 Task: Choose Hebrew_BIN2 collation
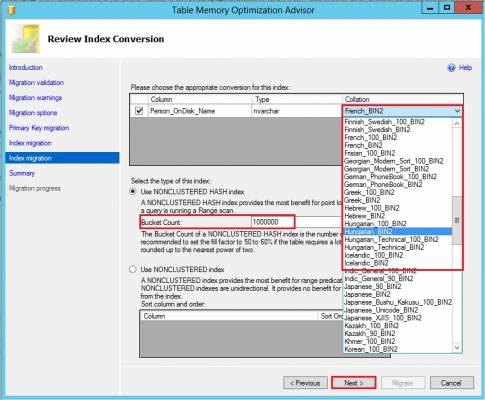(x=365, y=216)
